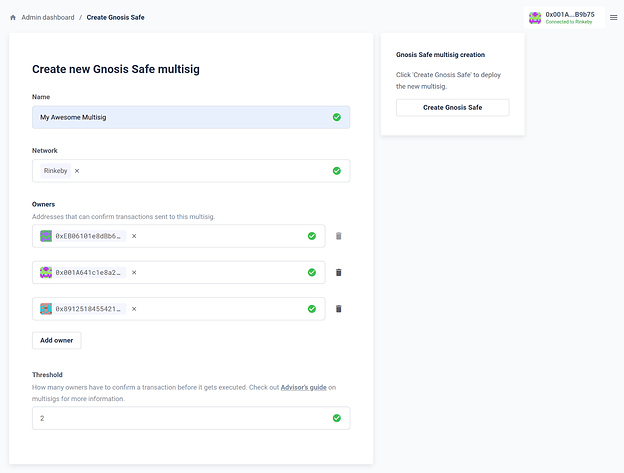This screenshot has width=624, height=473.
Task: Clear the second owner address 0x001A641c1e8a2
Action: 134,272
